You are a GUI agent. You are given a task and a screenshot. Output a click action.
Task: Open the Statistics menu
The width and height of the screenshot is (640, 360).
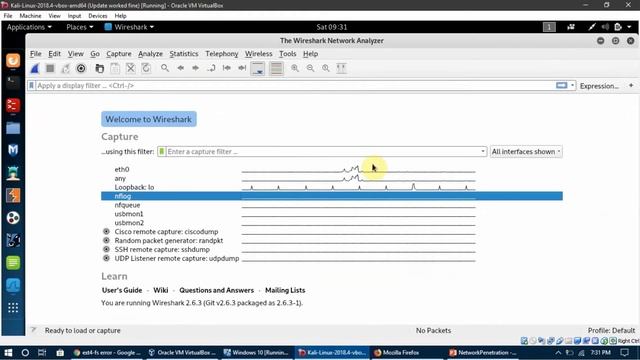point(184,54)
